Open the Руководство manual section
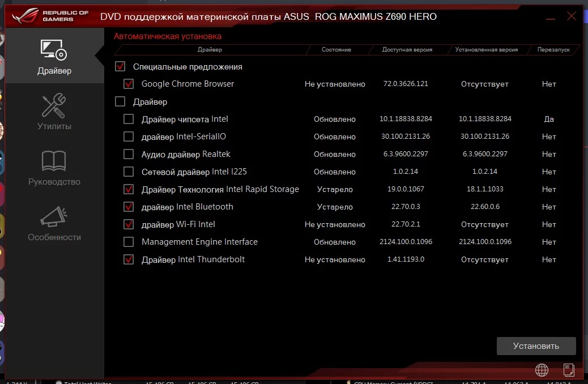This screenshot has width=588, height=384. (54, 168)
